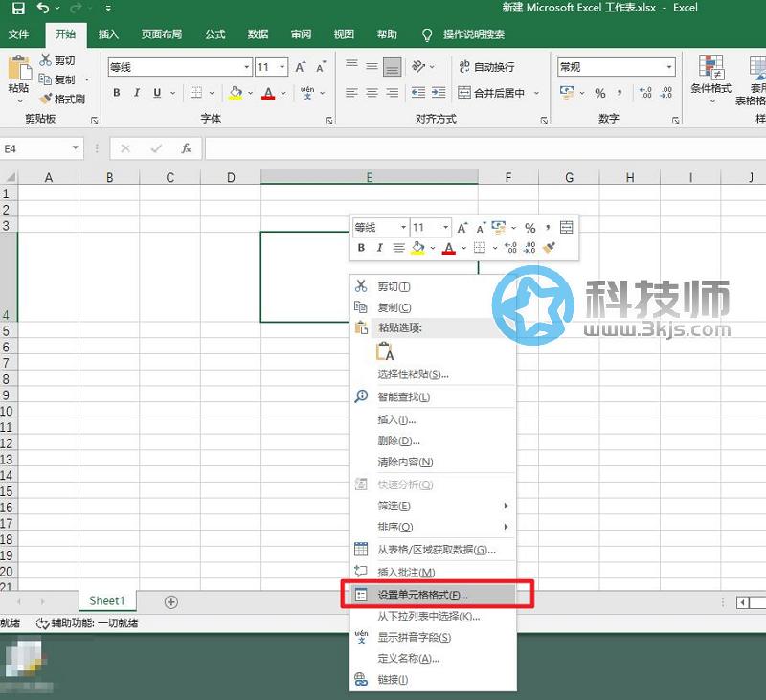
Task: Decrease decimal places in ribbon
Action: (x=666, y=92)
